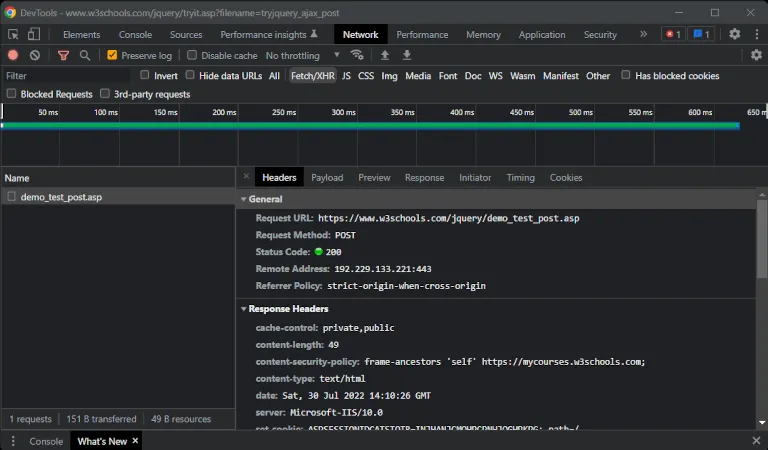The width and height of the screenshot is (768, 450).
Task: Filter requests by Img type
Action: pyautogui.click(x=389, y=75)
